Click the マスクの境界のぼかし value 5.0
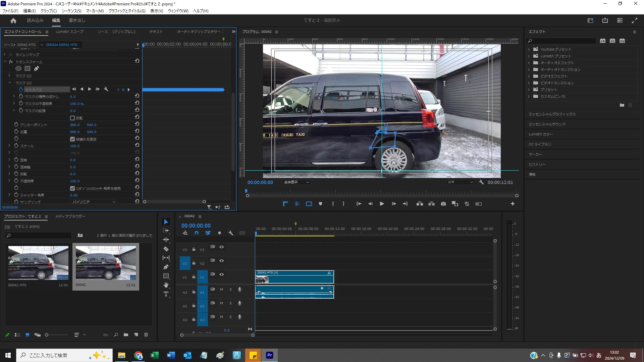 coord(73,97)
